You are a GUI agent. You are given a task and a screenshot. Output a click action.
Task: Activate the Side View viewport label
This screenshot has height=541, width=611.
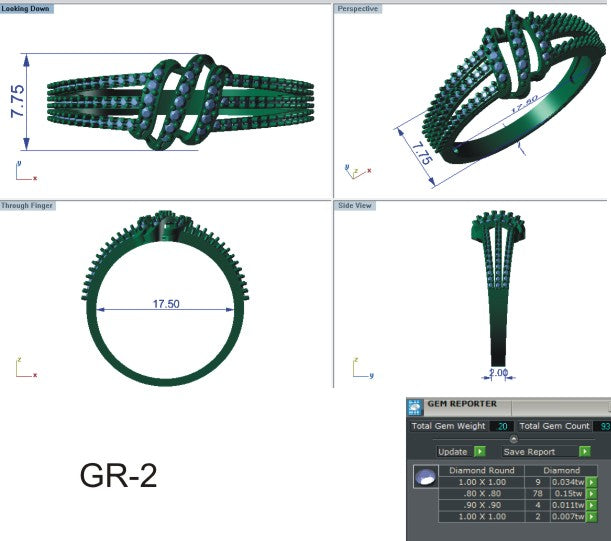(x=355, y=205)
